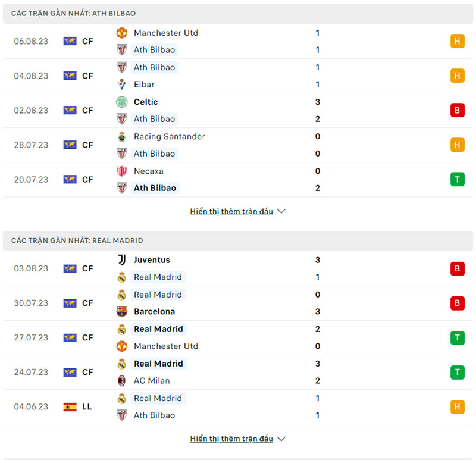Click the Ath Bilbao team logo
Image resolution: width=476 pixels, height=460 pixels.
(122, 50)
